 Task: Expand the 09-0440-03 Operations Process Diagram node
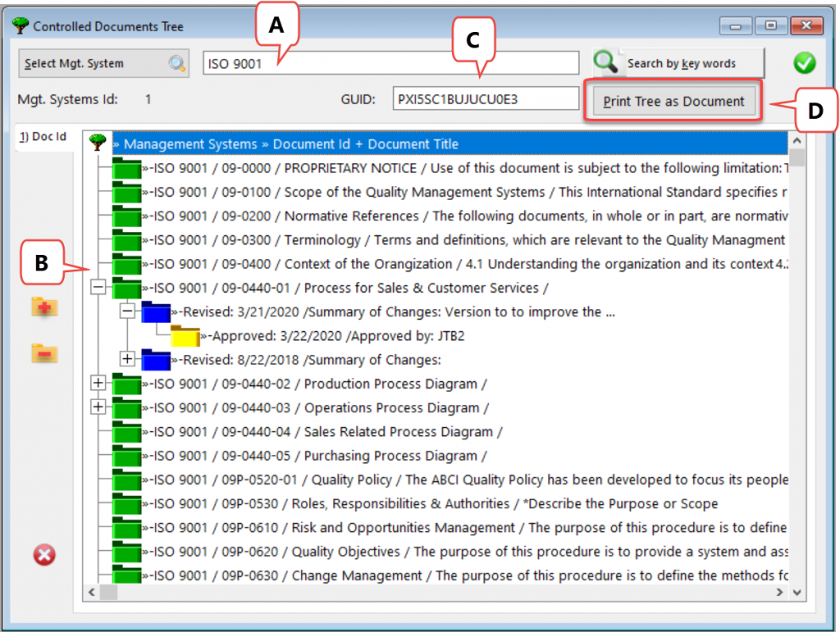click(x=98, y=407)
